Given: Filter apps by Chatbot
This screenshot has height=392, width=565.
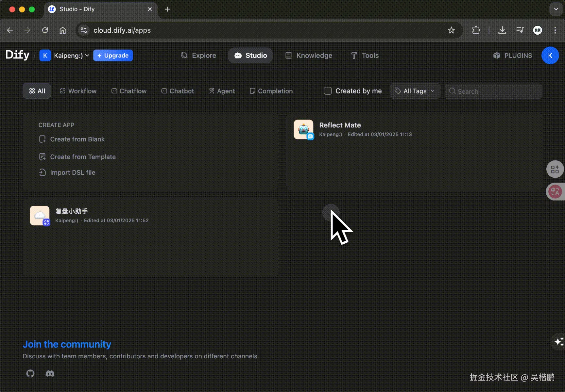Looking at the screenshot, I should (178, 91).
